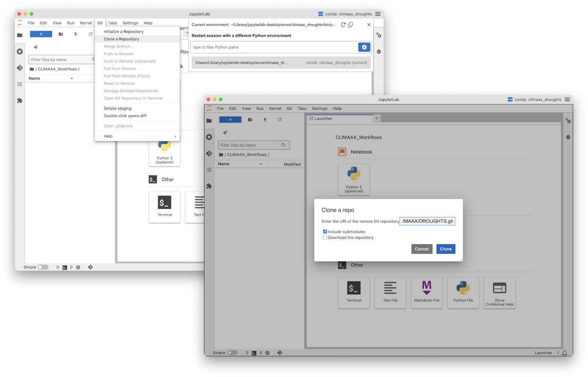Open debugger panel in front window
Viewport: 588px width, 377px height.
tap(568, 137)
